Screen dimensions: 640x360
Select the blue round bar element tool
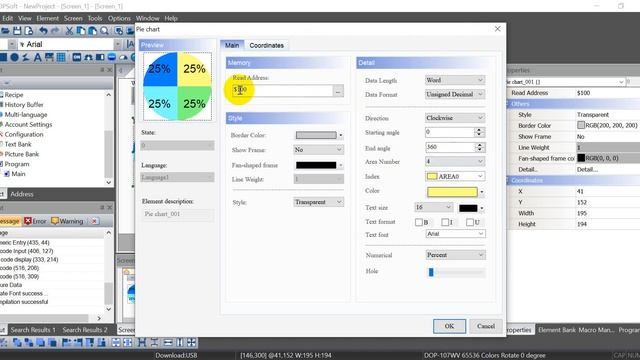pos(111,57)
